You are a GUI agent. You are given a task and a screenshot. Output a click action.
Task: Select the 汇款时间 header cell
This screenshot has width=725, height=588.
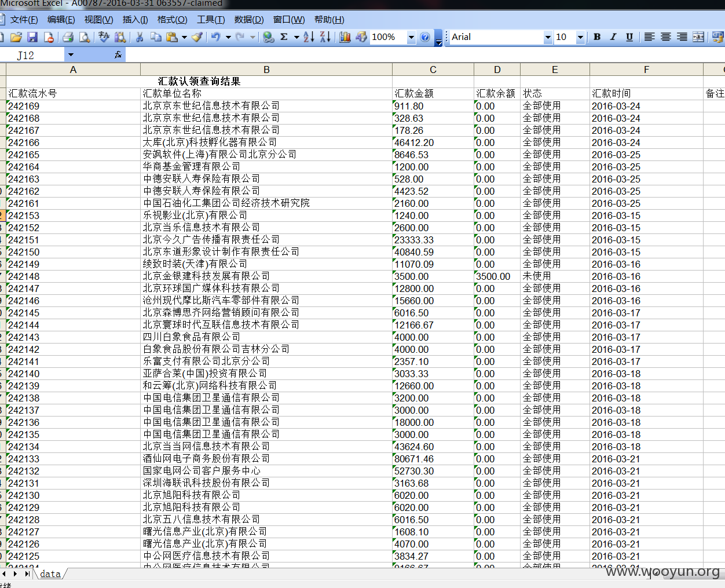coord(646,94)
